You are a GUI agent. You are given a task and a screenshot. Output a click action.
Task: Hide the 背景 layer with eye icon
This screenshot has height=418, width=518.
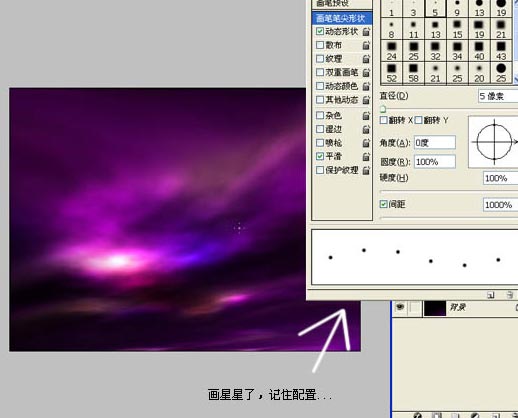pyautogui.click(x=400, y=307)
